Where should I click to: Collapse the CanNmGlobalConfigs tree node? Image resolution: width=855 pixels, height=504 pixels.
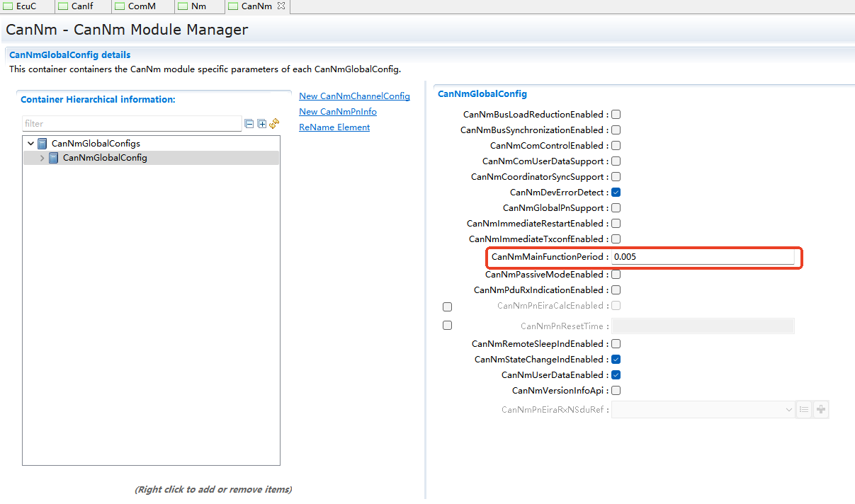coord(30,144)
